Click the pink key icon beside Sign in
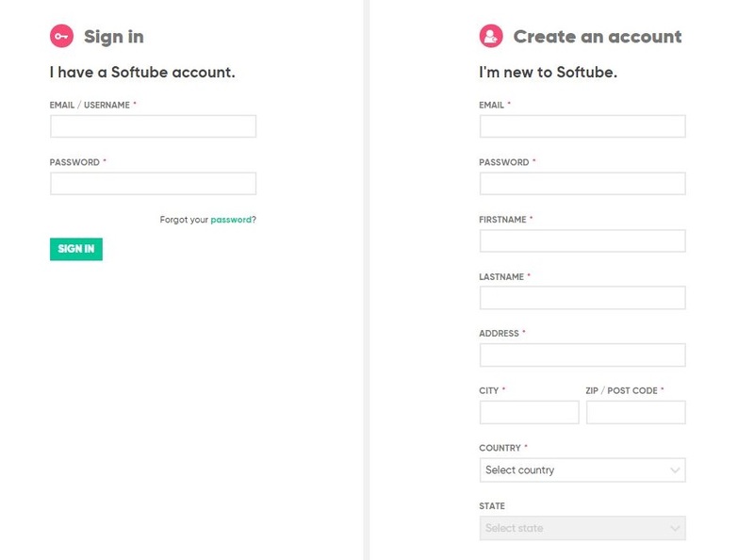 pyautogui.click(x=61, y=37)
